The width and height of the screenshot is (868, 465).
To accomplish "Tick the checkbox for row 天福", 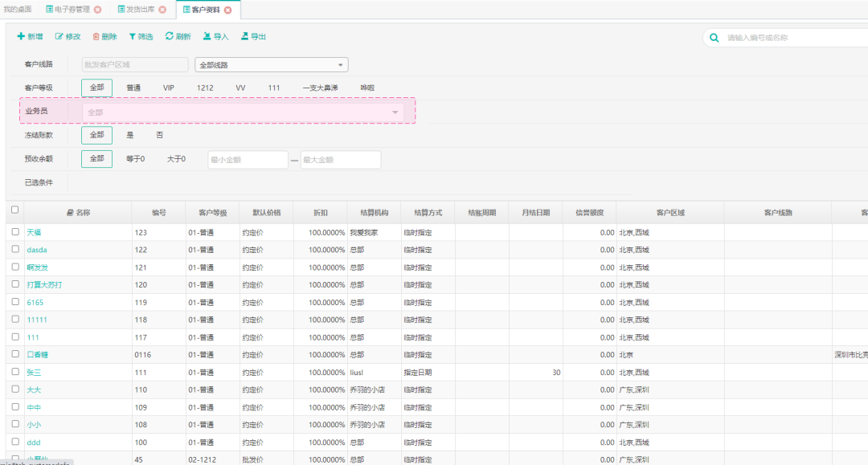I will (x=15, y=231).
